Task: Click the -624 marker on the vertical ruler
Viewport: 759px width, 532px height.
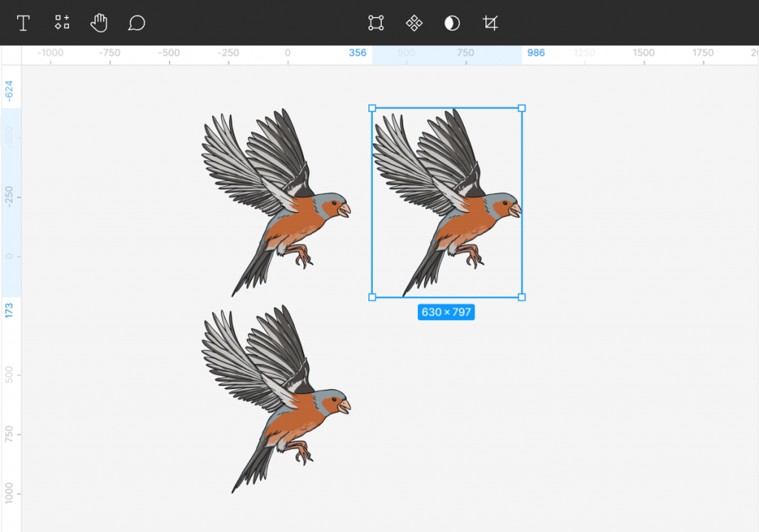Action: click(x=8, y=90)
